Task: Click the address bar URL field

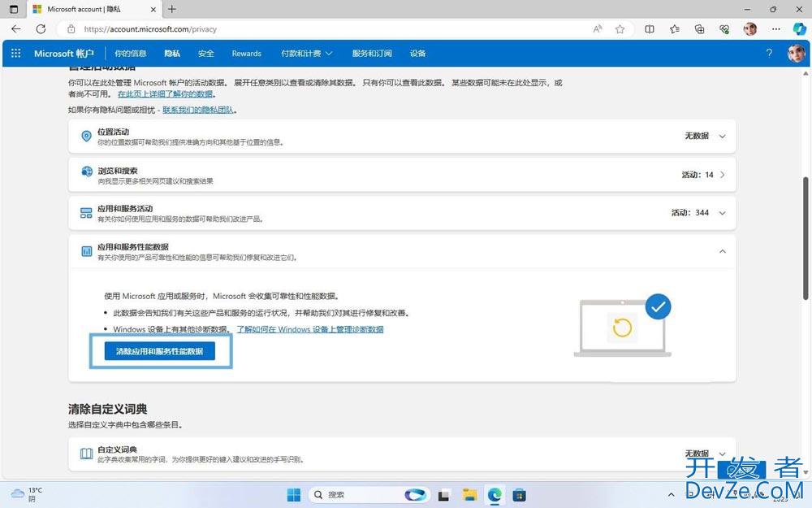Action: tap(331, 29)
